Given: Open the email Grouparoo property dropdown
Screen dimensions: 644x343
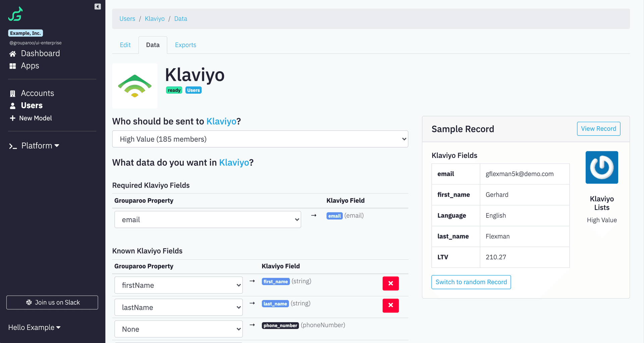Looking at the screenshot, I should pyautogui.click(x=208, y=219).
